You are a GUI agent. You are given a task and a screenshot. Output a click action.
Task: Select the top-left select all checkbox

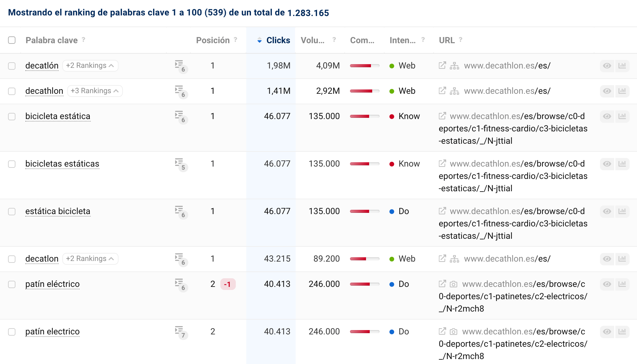[x=12, y=40]
